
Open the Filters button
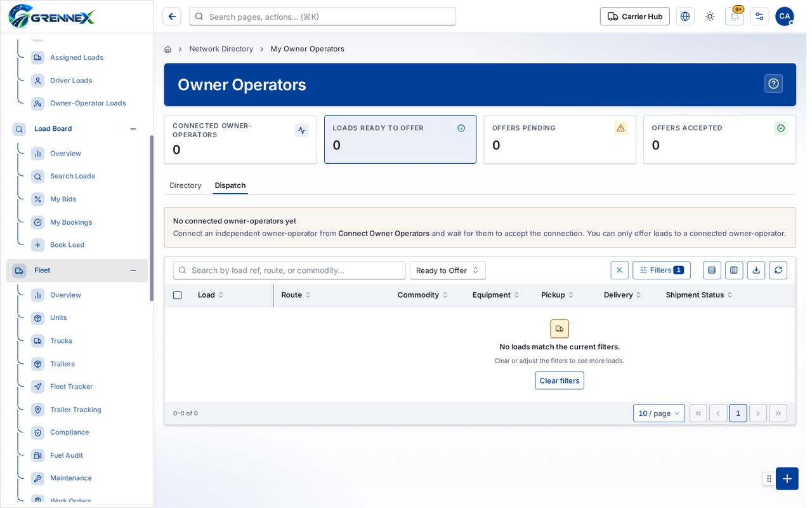[662, 271]
